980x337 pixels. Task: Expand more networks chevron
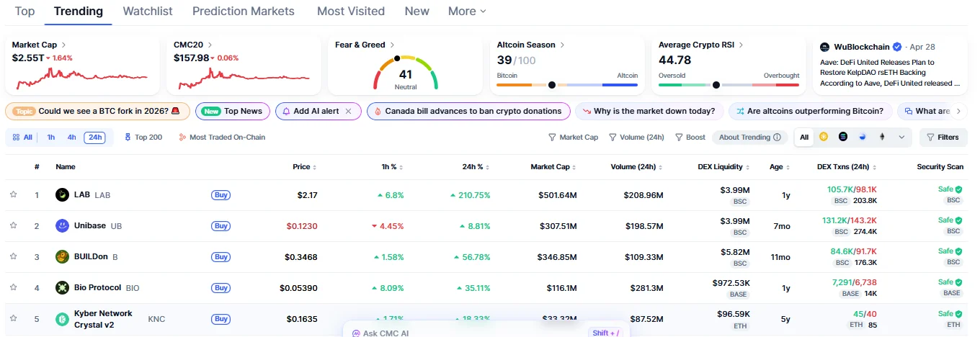[x=901, y=137]
